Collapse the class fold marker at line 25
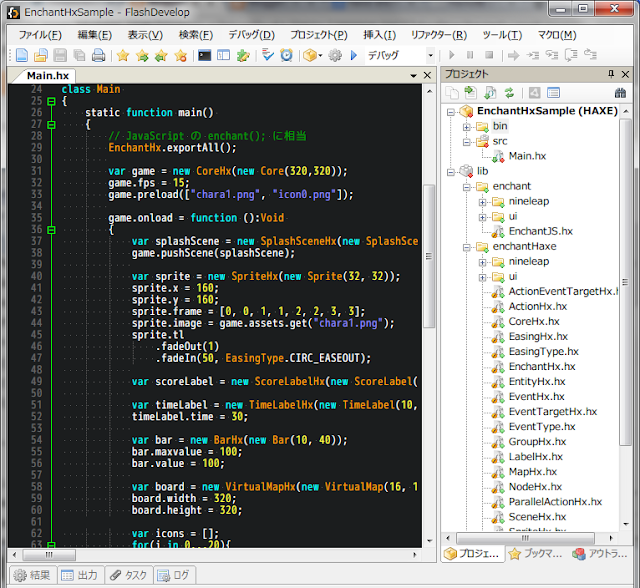The image size is (640, 588). pyautogui.click(x=51, y=101)
